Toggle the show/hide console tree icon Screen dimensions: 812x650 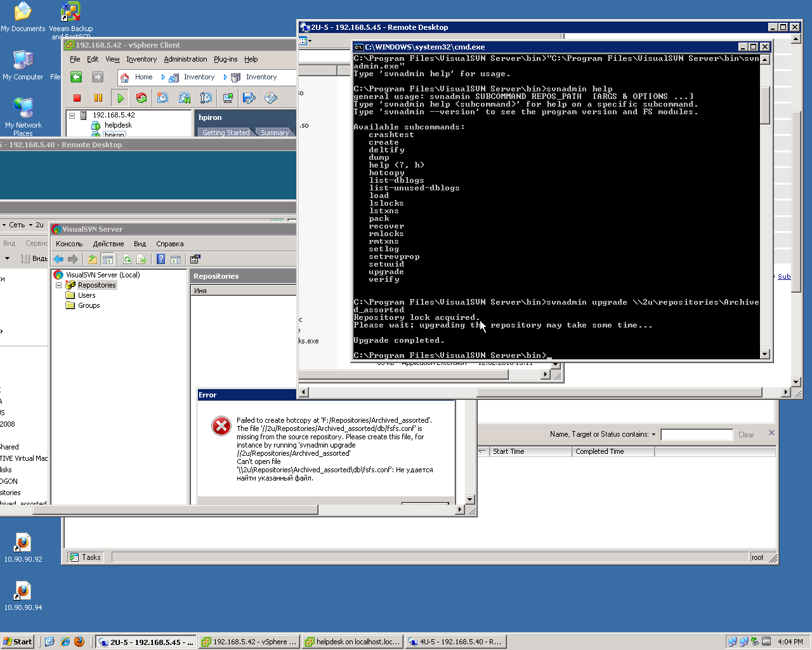108,259
